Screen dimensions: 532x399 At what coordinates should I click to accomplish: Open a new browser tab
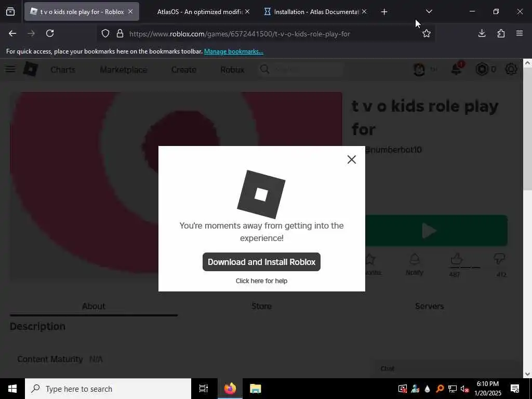pyautogui.click(x=384, y=12)
